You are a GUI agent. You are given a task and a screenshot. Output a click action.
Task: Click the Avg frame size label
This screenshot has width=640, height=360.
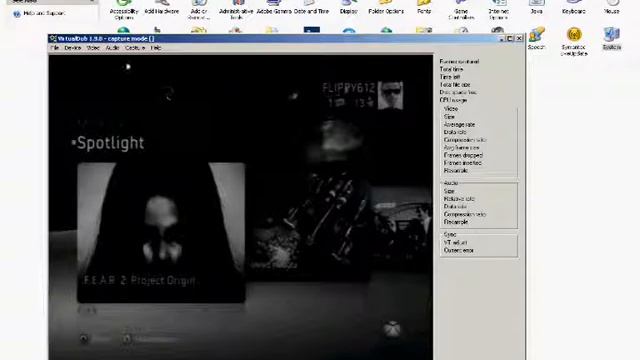point(461,148)
